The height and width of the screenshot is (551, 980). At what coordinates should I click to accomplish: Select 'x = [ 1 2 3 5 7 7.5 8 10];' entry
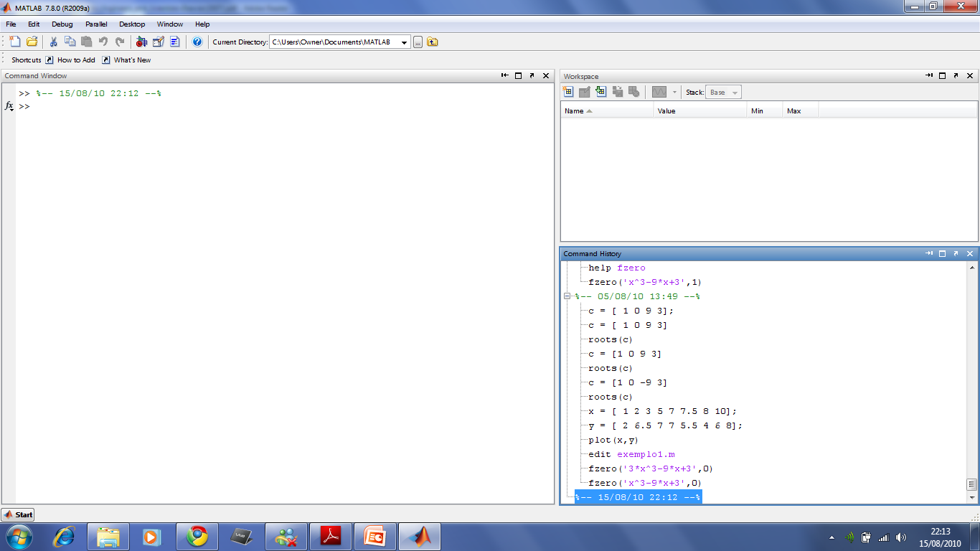(x=663, y=411)
